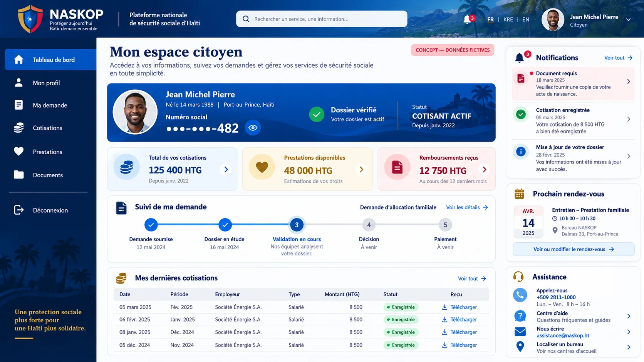
Task: Click Voir ou modifier le rendez-vous button
Action: (x=574, y=249)
